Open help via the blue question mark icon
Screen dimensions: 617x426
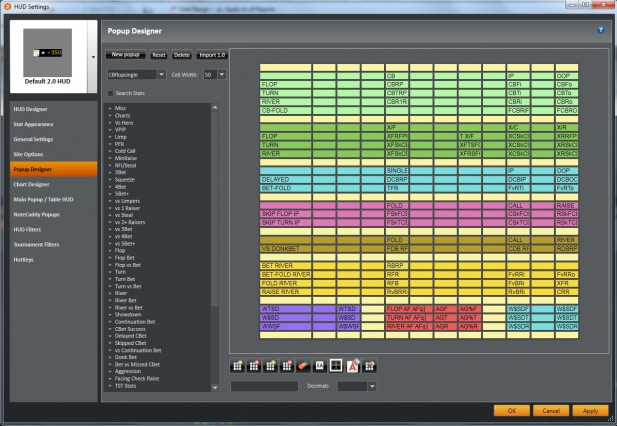click(x=601, y=30)
